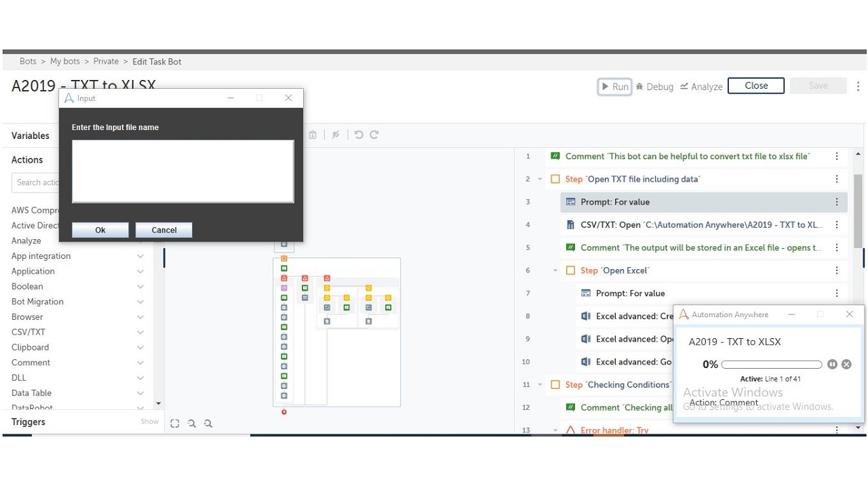Image resolution: width=868 pixels, height=488 pixels.
Task: Open the Debug mode
Action: [654, 87]
